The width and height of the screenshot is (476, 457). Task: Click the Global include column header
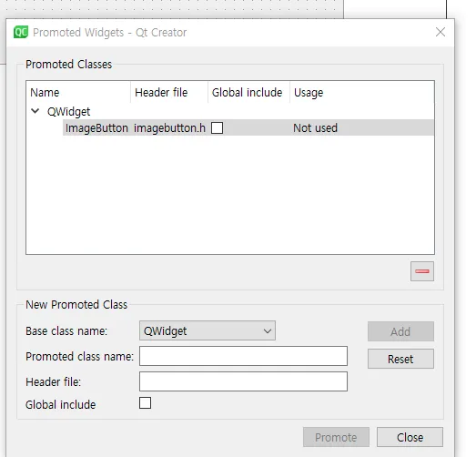(x=248, y=93)
